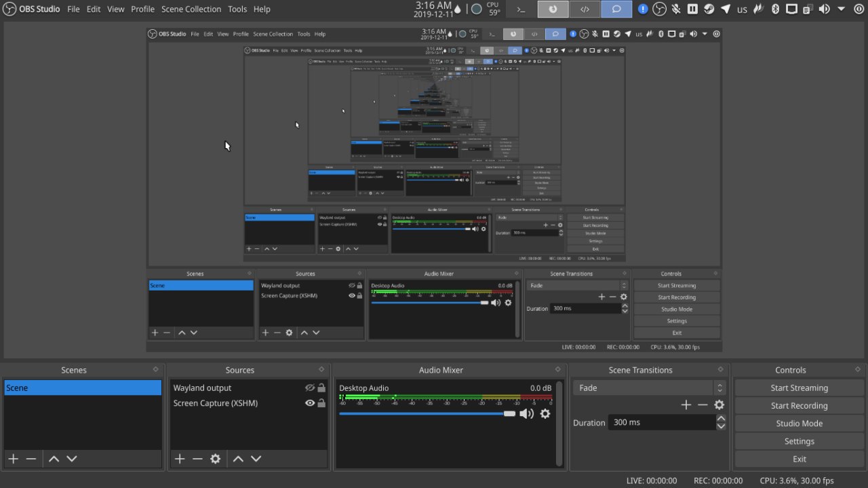Undock the Sources panel with its float icon
The width and height of the screenshot is (868, 488).
(321, 369)
